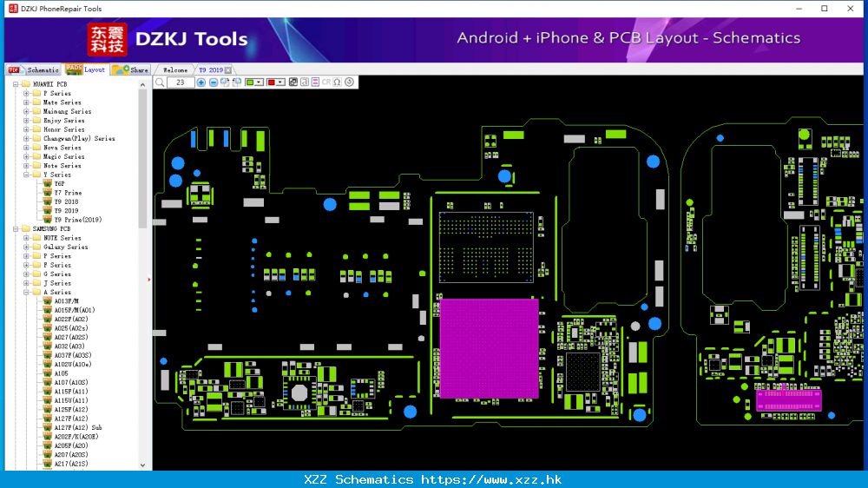Open the A015F/M(A01) board file
Screen dimensions: 868x488
click(74, 310)
